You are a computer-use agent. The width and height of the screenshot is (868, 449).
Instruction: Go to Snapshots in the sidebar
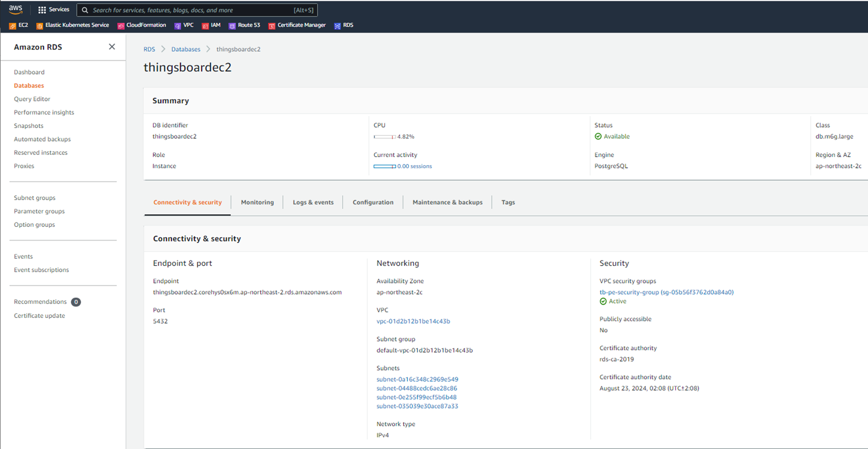point(29,126)
